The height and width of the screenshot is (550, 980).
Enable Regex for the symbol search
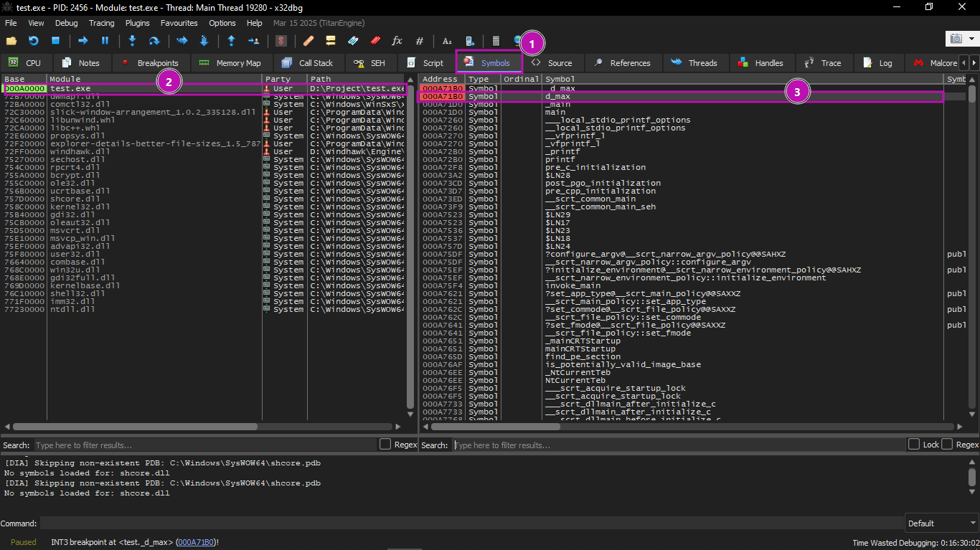pyautogui.click(x=948, y=445)
